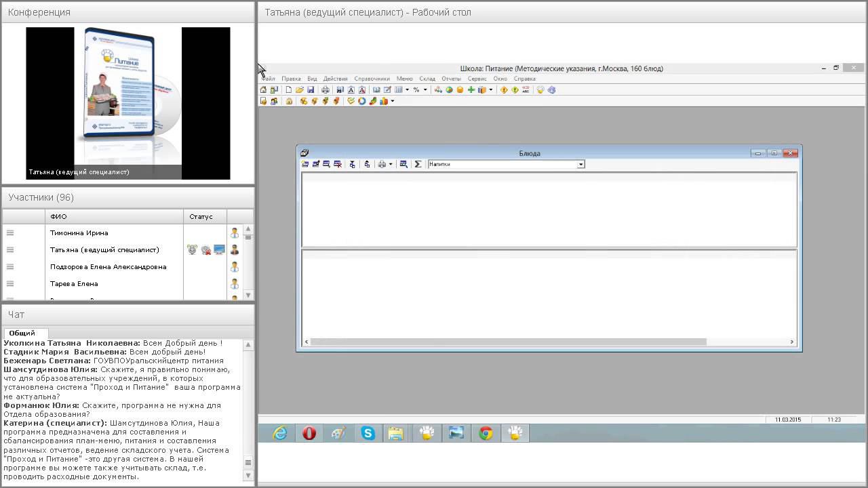Click the time 11:23 in status bar

point(834,420)
